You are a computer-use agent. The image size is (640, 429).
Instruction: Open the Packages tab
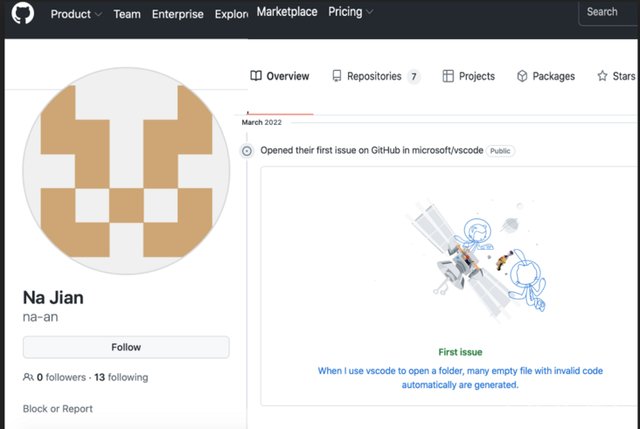[x=546, y=76]
